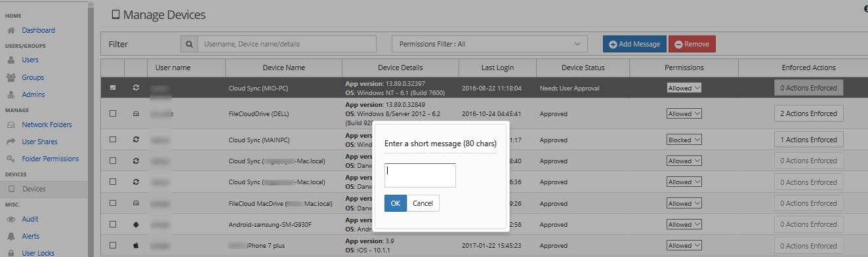This screenshot has width=868, height=257.
Task: Open permissions dropdown for iPhone 7 plus
Action: pos(684,245)
